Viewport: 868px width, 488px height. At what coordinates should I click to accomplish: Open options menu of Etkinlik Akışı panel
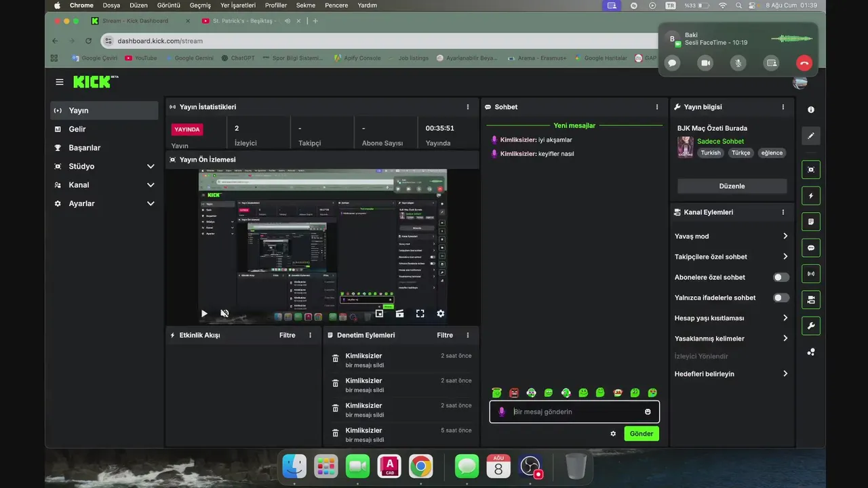click(x=311, y=335)
